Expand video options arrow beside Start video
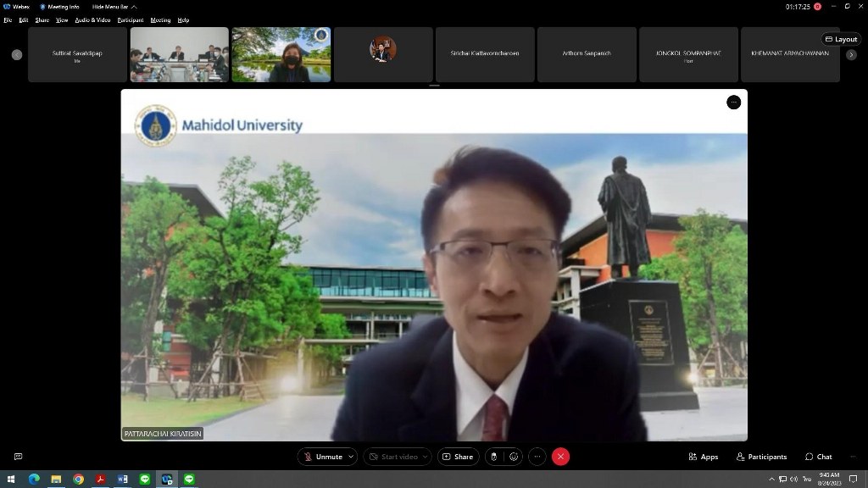This screenshot has height=488, width=868. click(426, 457)
